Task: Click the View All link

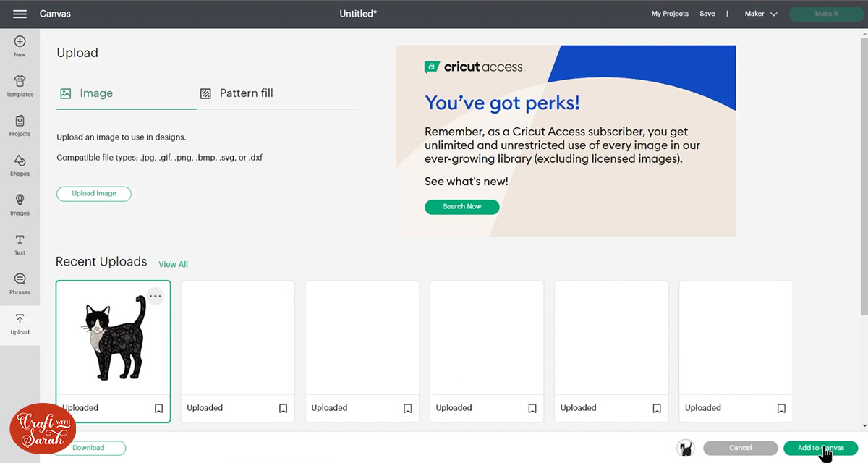Action: (x=174, y=264)
